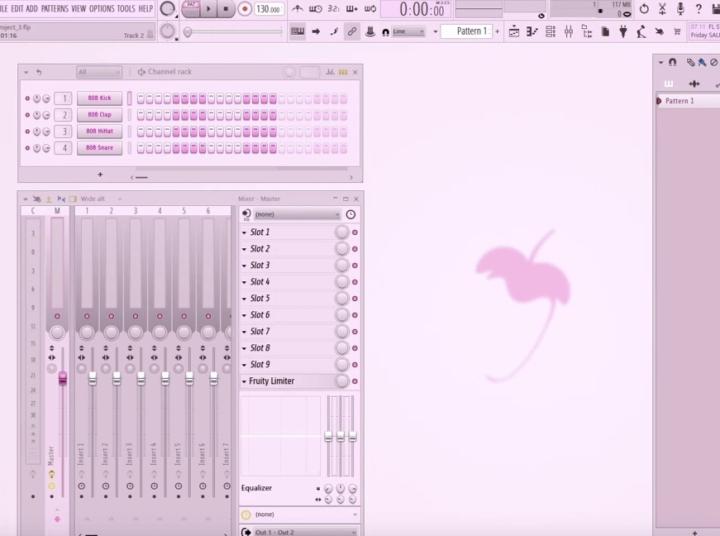Toggle the first step of 808 Kick

tap(141, 99)
